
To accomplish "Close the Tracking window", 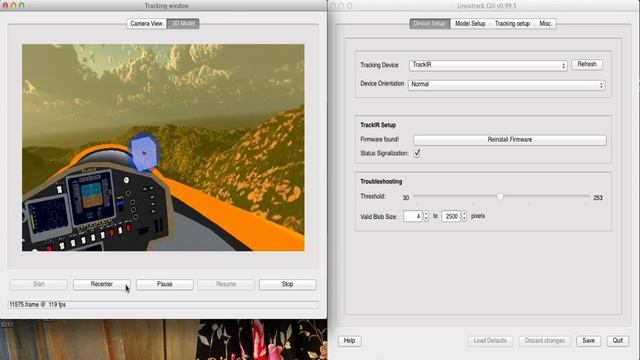I will (x=5, y=6).
